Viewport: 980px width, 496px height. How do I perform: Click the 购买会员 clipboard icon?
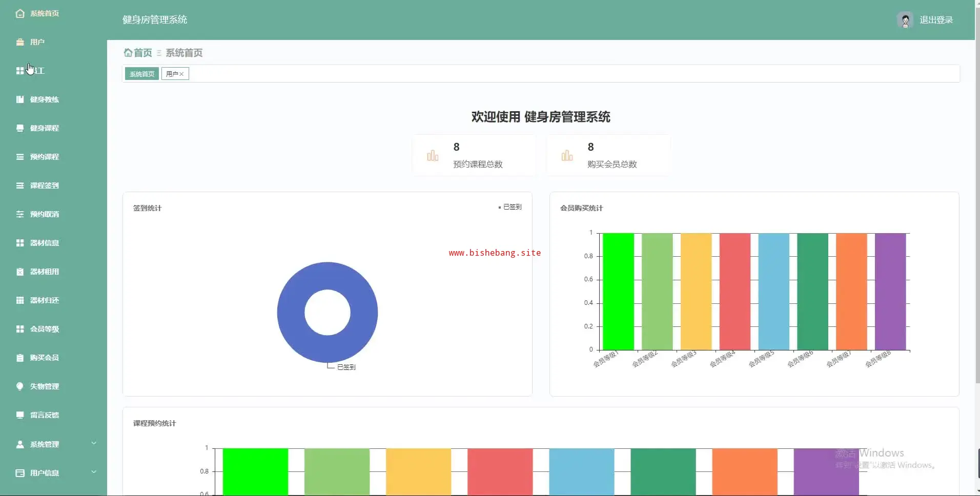point(20,358)
